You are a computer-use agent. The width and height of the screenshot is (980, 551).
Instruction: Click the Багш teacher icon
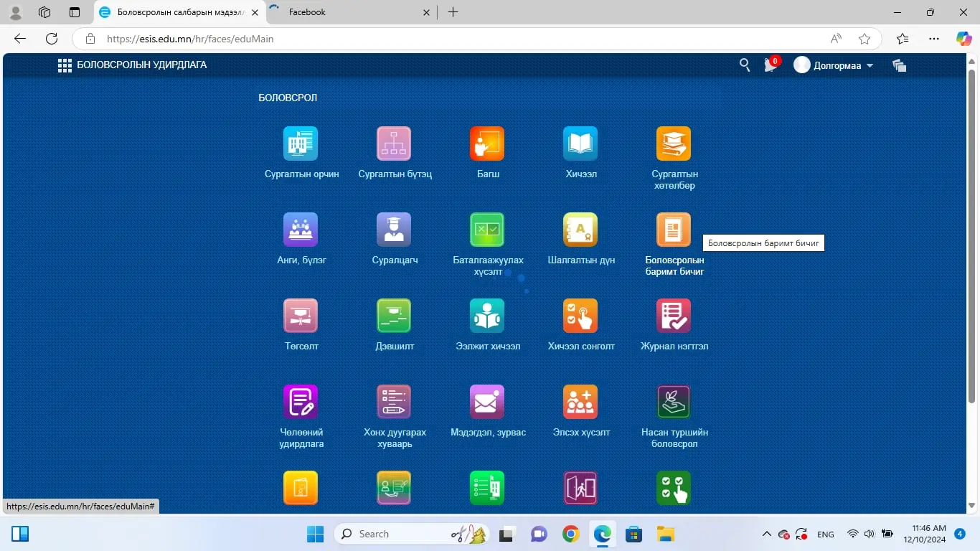click(x=487, y=143)
